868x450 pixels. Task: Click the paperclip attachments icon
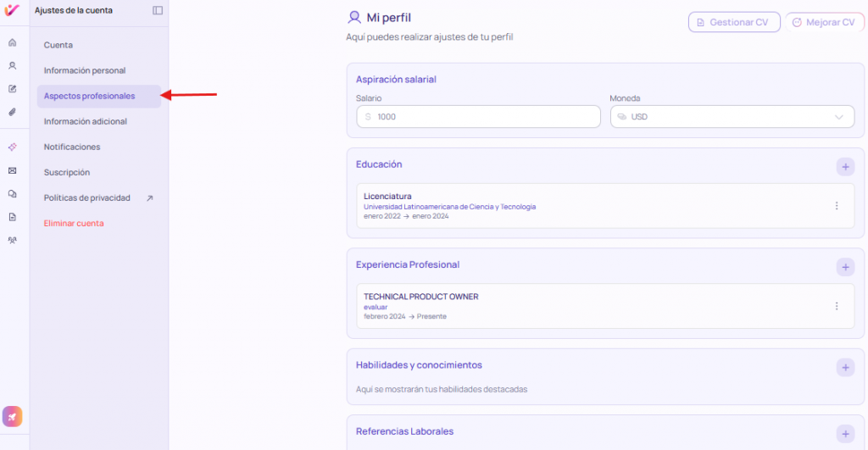(x=12, y=112)
